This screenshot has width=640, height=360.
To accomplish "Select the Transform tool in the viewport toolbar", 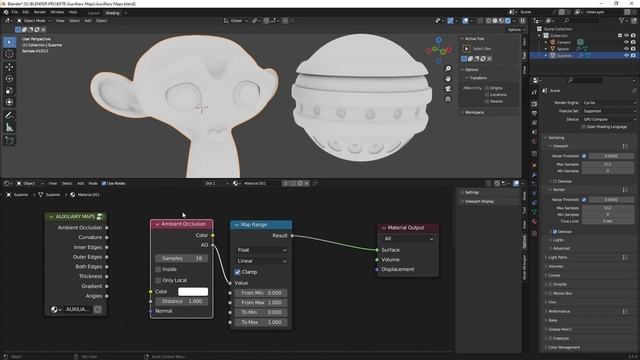I will [9, 102].
